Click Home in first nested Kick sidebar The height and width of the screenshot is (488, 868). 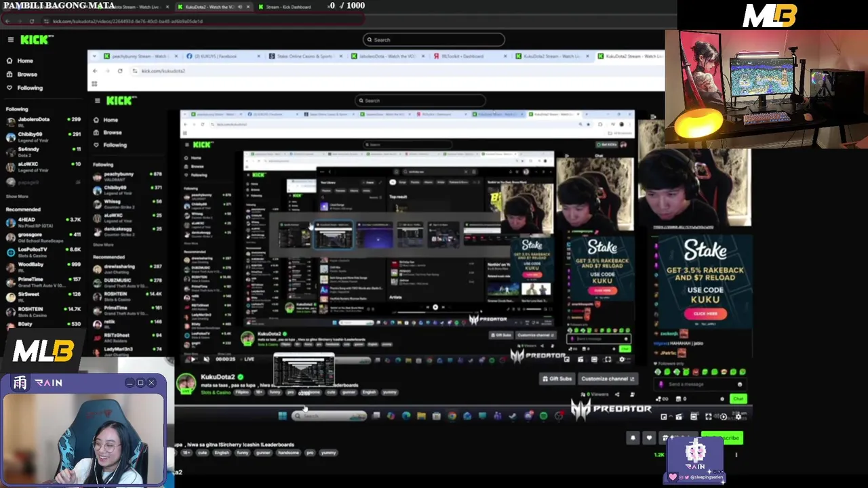tap(110, 120)
